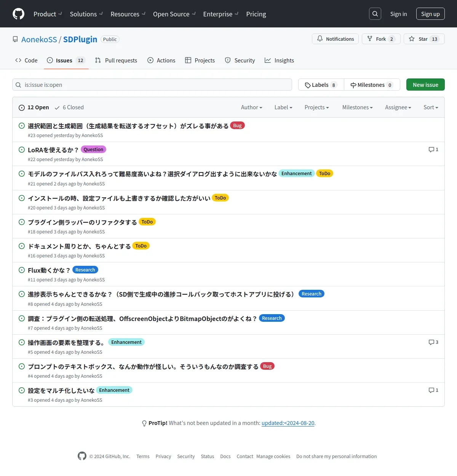This screenshot has width=457, height=476.
Task: Open the Label filter dropdown
Action: click(283, 107)
